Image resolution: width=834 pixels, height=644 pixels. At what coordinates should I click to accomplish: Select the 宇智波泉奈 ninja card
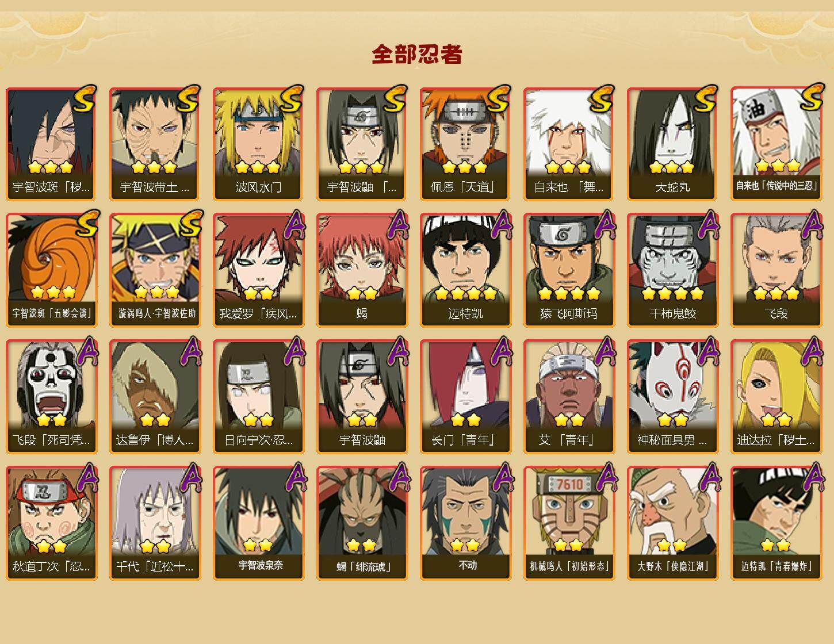click(258, 523)
